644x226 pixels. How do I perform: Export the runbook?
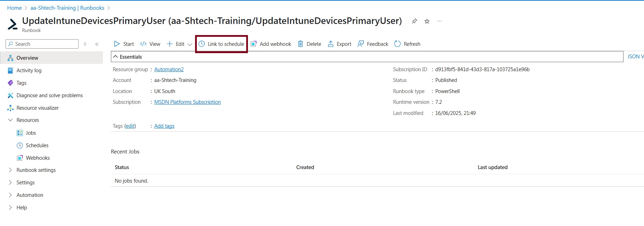point(339,44)
